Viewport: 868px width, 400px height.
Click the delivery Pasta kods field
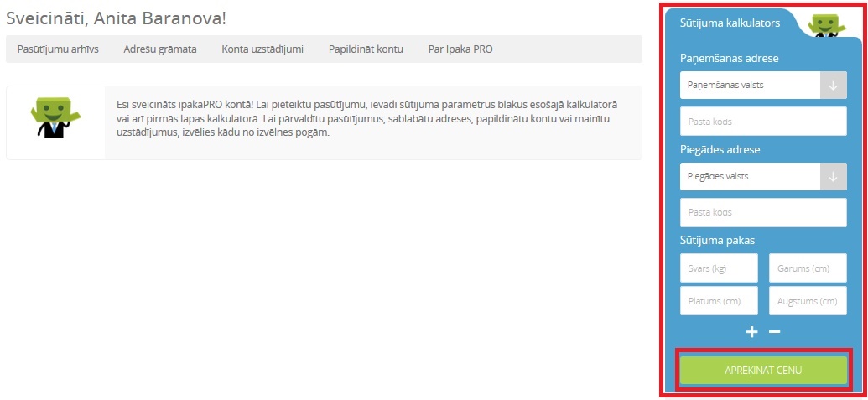click(x=763, y=213)
